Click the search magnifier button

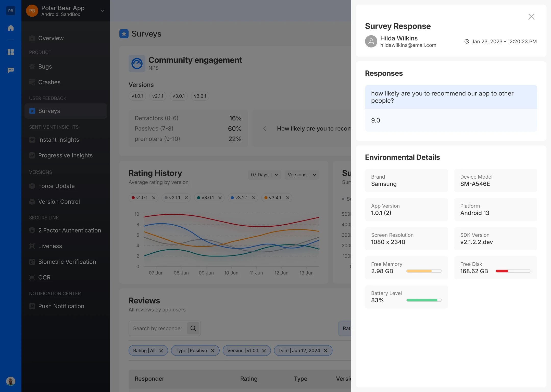tap(193, 328)
